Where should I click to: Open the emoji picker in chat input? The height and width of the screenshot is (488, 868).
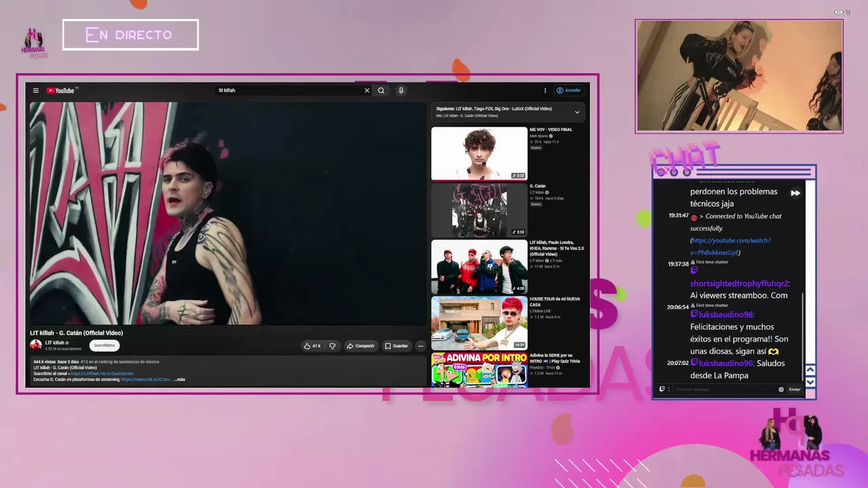(781, 389)
